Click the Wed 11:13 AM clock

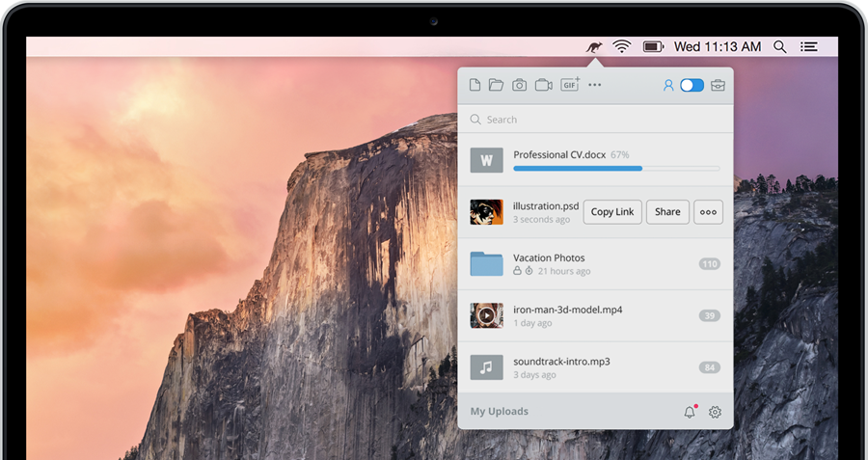[x=718, y=46]
